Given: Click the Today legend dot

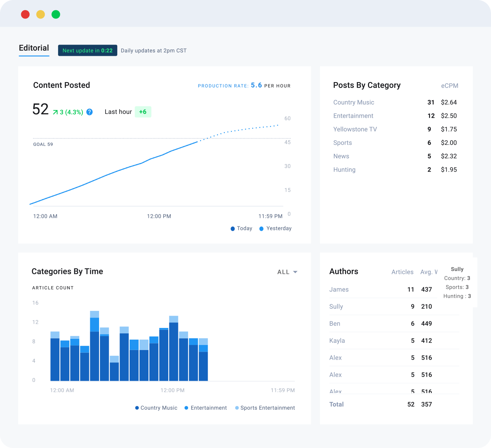Looking at the screenshot, I should (233, 229).
